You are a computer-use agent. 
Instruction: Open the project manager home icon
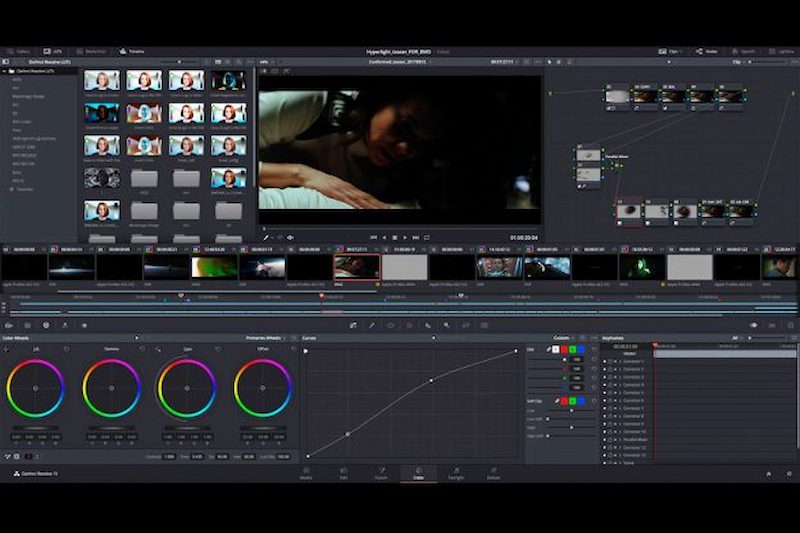point(769,474)
